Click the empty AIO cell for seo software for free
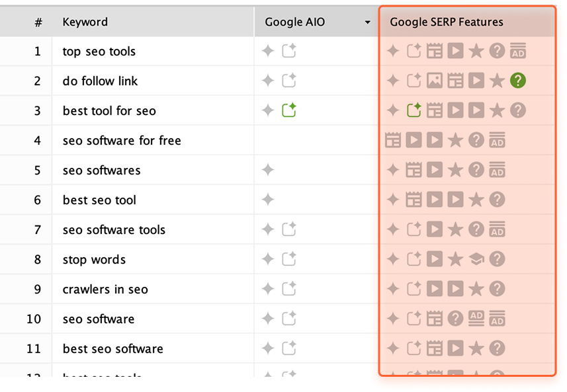The height and width of the screenshot is (392, 567). (x=316, y=140)
